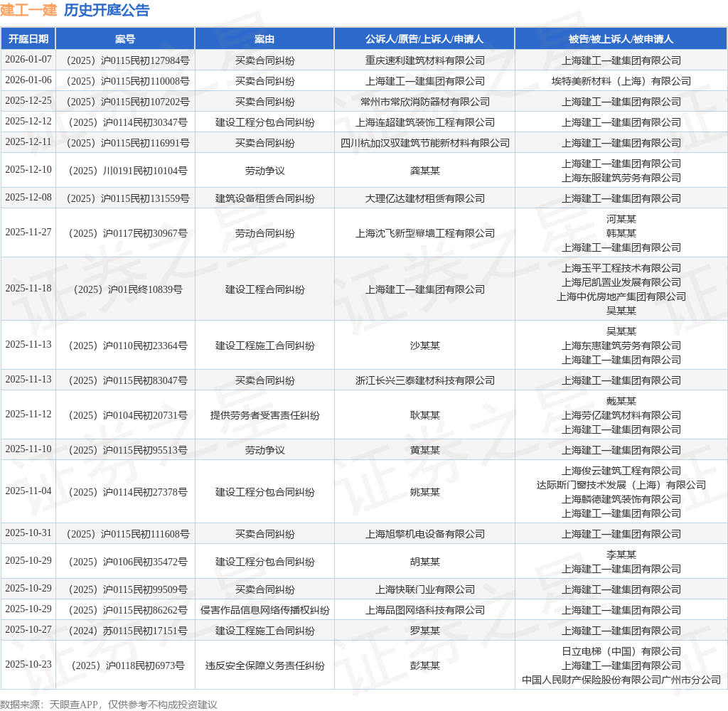The height and width of the screenshot is (711, 728).
Task: Click defendant 韩某某
Action: tap(621, 233)
